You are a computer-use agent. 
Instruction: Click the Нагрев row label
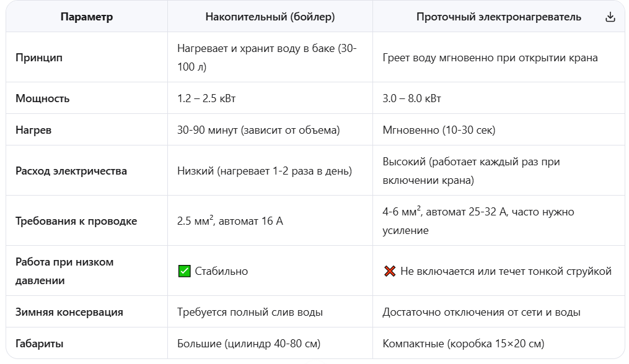[33, 130]
